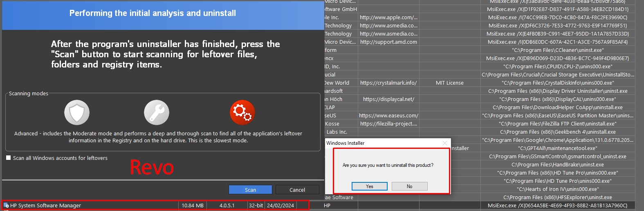
Task: Select GSmartControl uninst.exe string
Action: [x=558, y=156]
